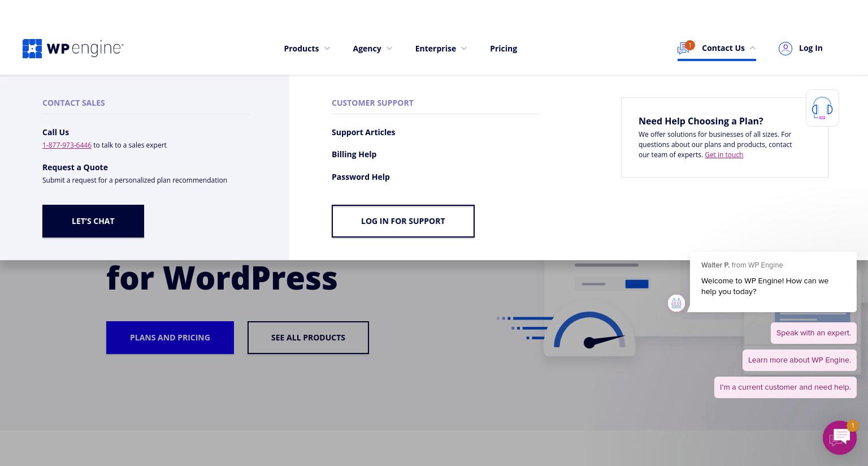The image size is (868, 466).
Task: Click the PLANS AND PRICING button
Action: pyautogui.click(x=170, y=338)
